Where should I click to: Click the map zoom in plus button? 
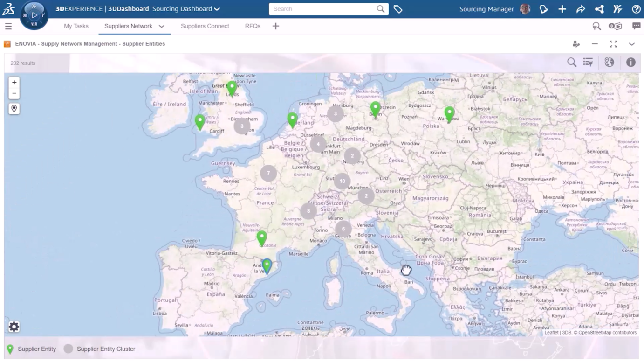[x=14, y=83]
